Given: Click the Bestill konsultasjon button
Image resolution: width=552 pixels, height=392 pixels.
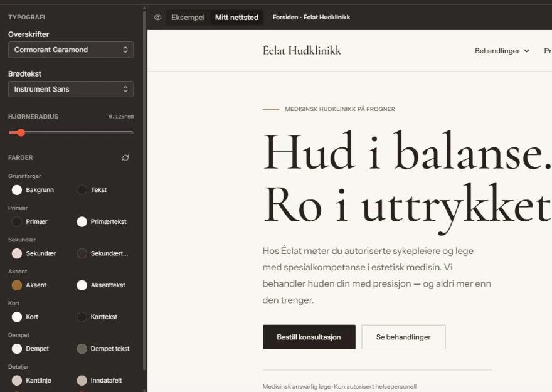Looking at the screenshot, I should (x=309, y=337).
